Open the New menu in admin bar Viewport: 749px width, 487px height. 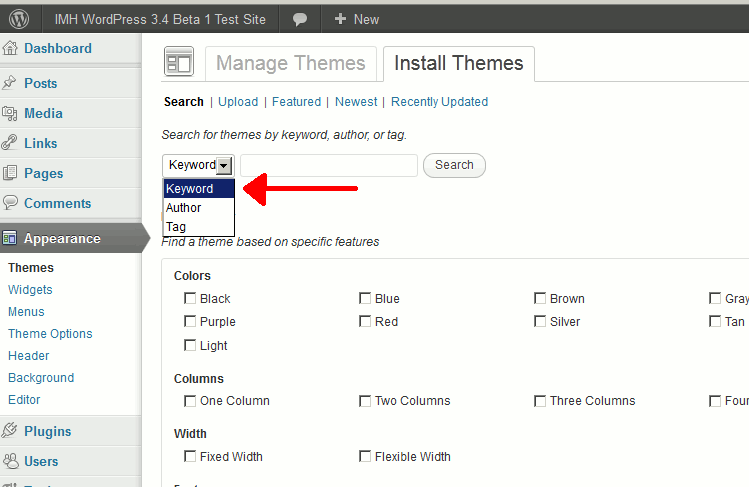(x=356, y=20)
